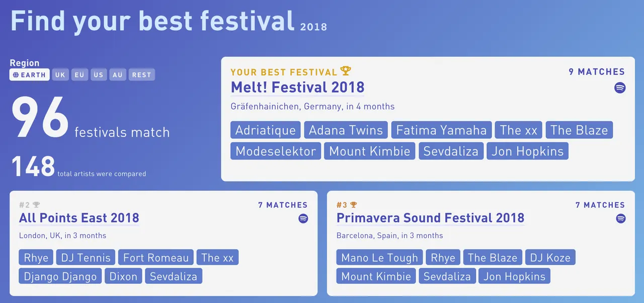
Task: Select the REST region filter
Action: pyautogui.click(x=141, y=75)
